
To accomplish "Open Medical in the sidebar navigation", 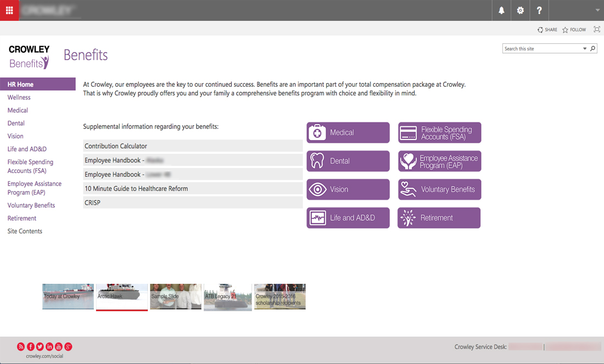I will pyautogui.click(x=18, y=110).
